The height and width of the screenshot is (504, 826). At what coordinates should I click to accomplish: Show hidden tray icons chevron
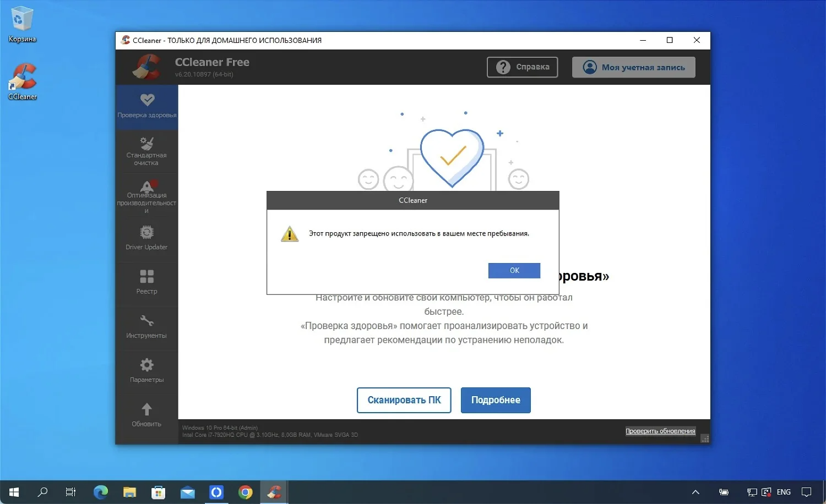point(695,492)
